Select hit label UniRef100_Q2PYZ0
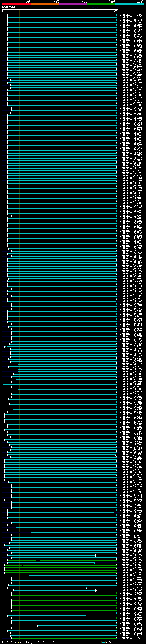The image size is (146, 644). click(131, 113)
